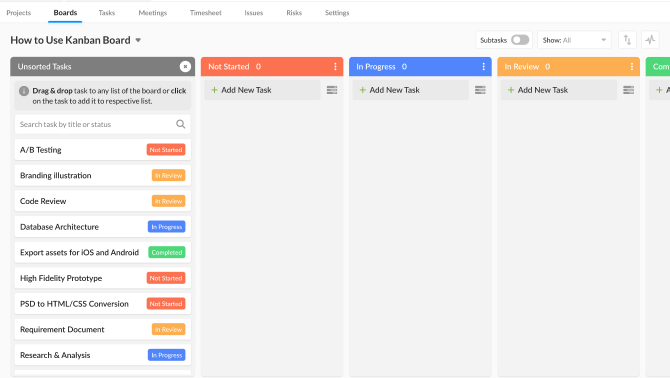Click In Progress badge on Research & Analysis
Viewport: 670px width, 378px height.
pos(167,355)
